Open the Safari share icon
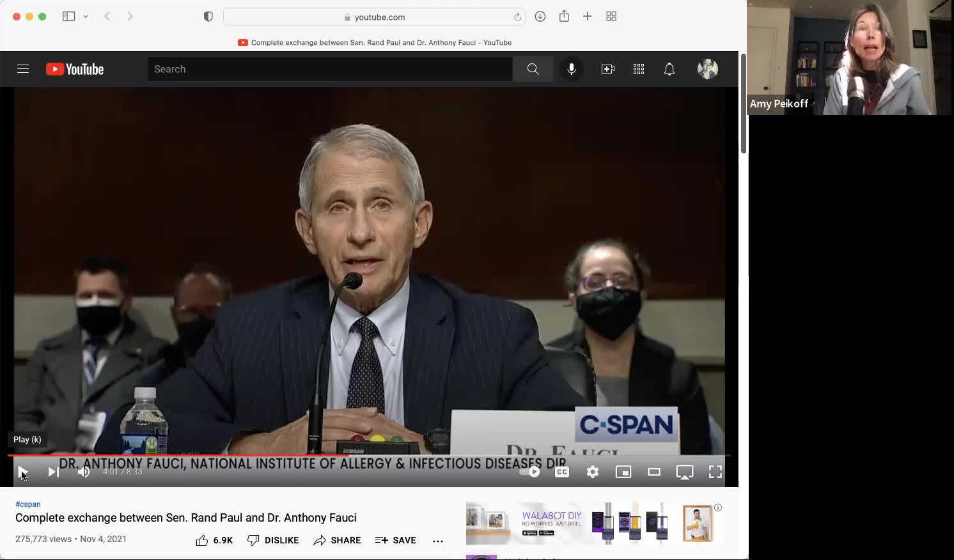Image resolution: width=954 pixels, height=560 pixels. pyautogui.click(x=564, y=17)
